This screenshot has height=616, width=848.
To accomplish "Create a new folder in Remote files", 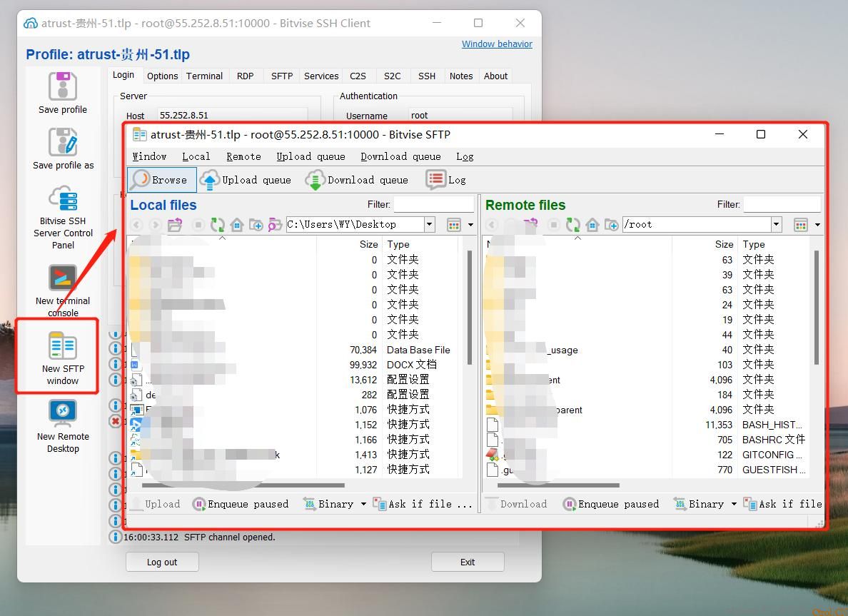I will [612, 224].
